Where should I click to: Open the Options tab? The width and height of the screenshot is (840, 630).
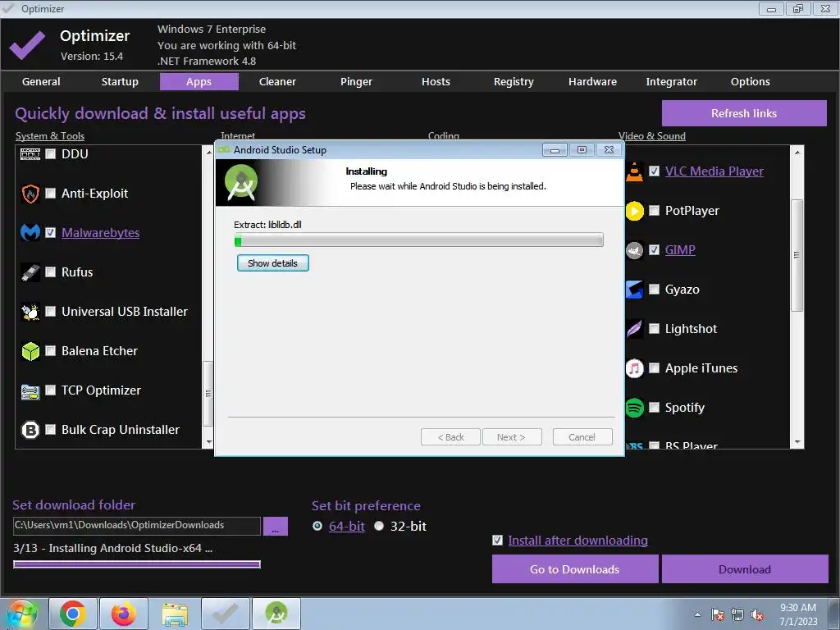tap(750, 82)
